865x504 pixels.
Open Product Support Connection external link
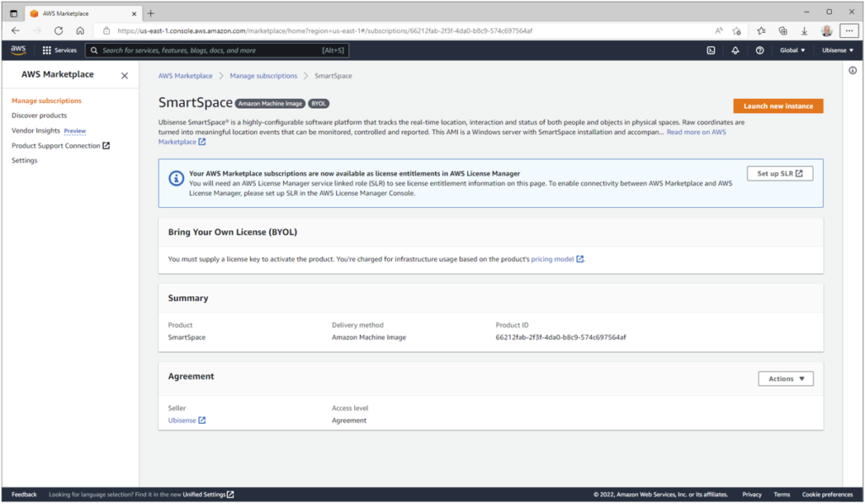point(61,145)
